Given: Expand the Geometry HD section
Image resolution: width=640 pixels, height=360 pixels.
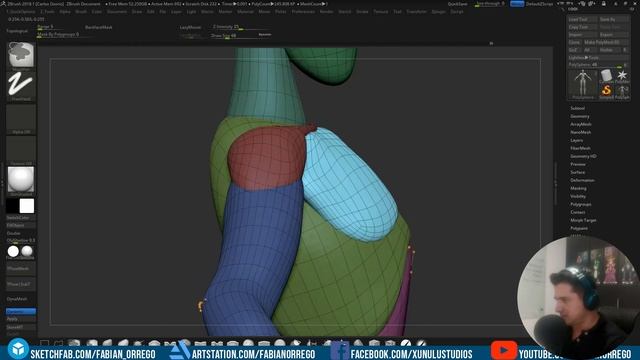Looking at the screenshot, I should pyautogui.click(x=583, y=156).
